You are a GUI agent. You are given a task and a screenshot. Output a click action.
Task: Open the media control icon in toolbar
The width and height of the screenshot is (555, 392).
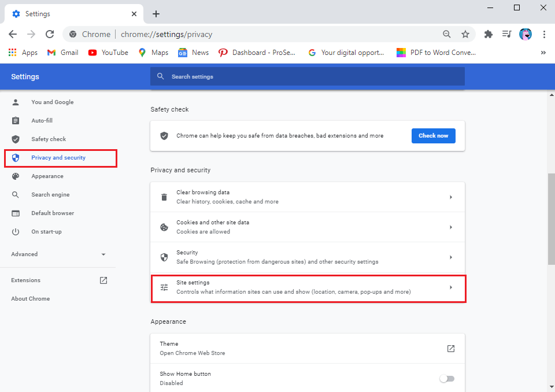(x=507, y=34)
